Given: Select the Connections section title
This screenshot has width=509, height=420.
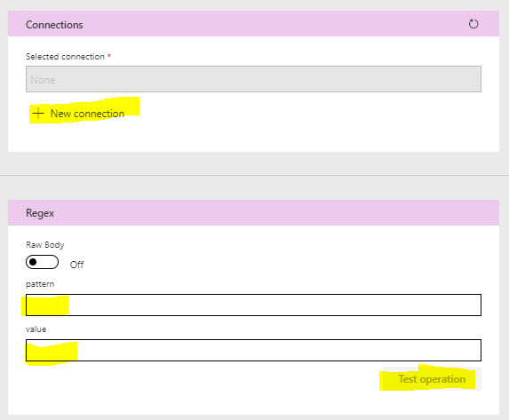Looking at the screenshot, I should (x=54, y=25).
